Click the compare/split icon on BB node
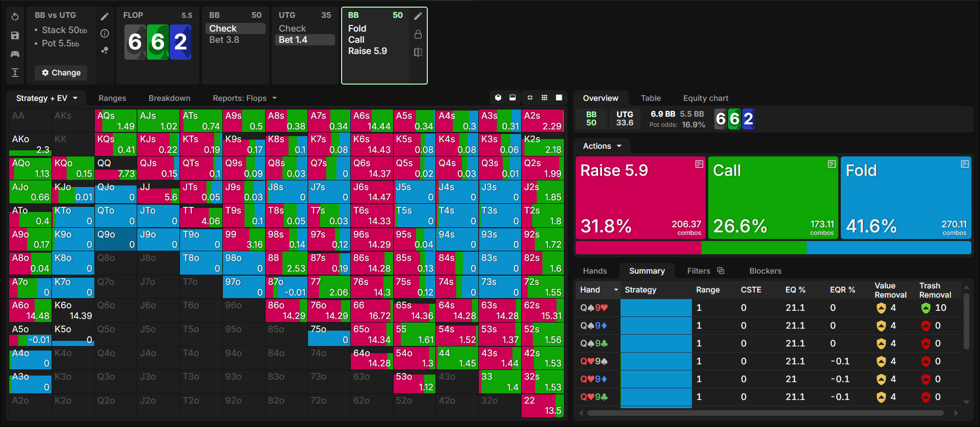 coord(418,52)
